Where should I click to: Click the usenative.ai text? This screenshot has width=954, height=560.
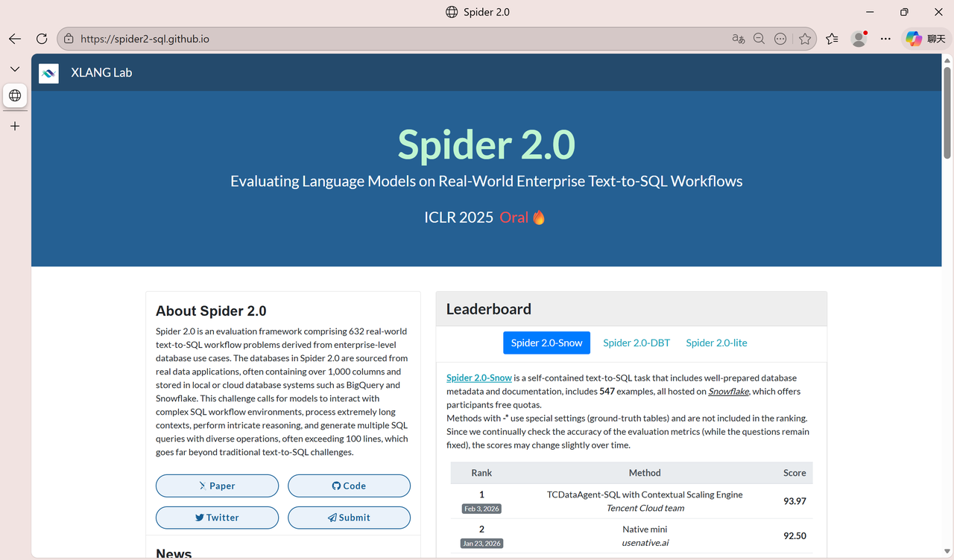pos(645,543)
